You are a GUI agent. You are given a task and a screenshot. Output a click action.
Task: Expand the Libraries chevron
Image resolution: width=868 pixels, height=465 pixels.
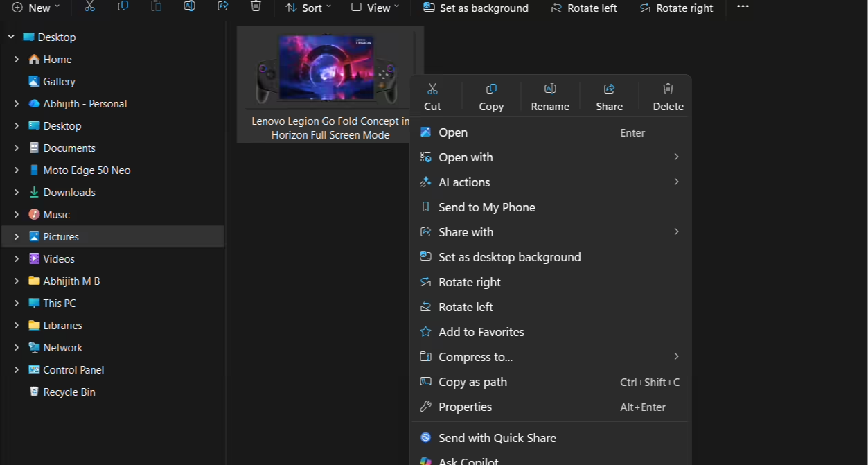17,325
